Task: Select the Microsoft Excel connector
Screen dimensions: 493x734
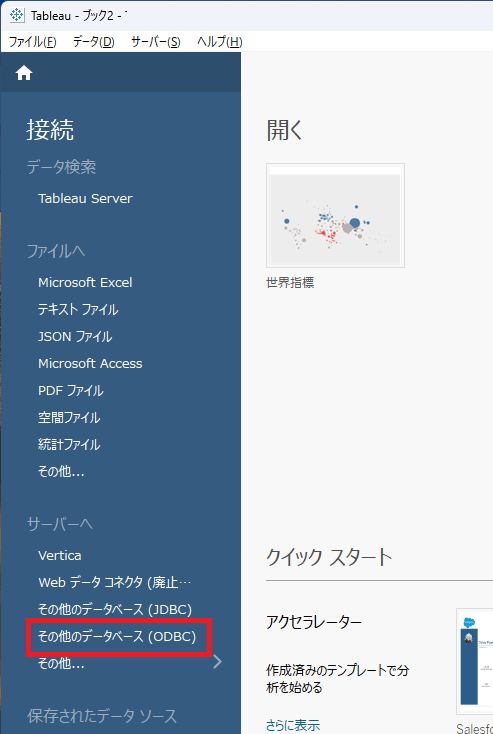Action: click(x=85, y=283)
